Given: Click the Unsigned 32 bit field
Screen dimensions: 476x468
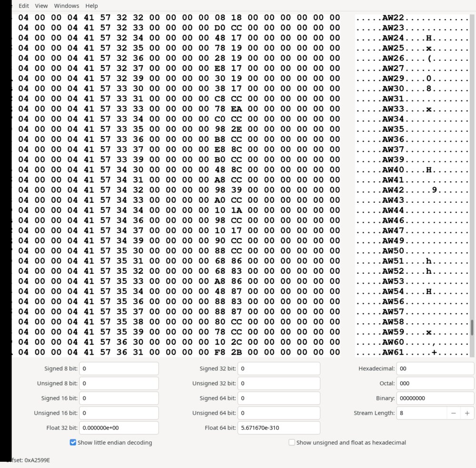Looking at the screenshot, I should pos(278,383).
